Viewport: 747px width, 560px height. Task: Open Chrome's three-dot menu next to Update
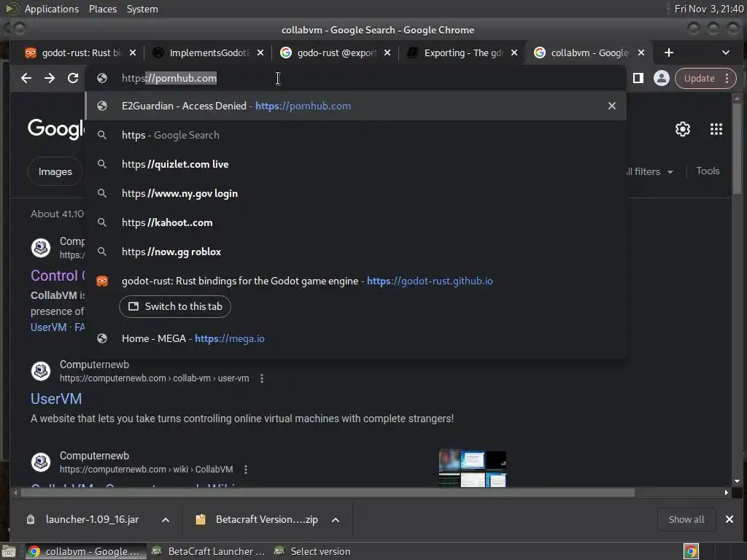click(727, 78)
